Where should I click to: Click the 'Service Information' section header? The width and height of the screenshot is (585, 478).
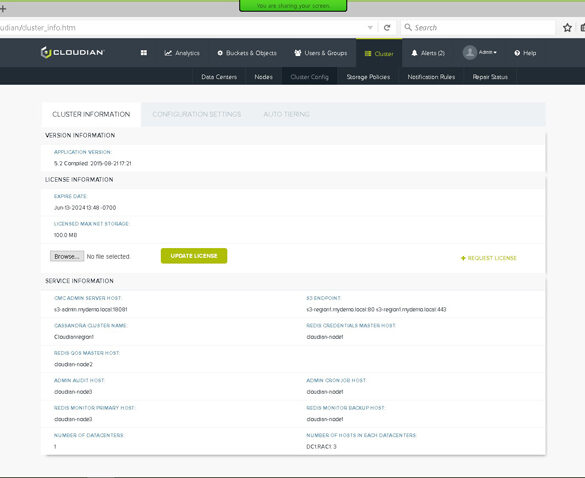point(79,281)
